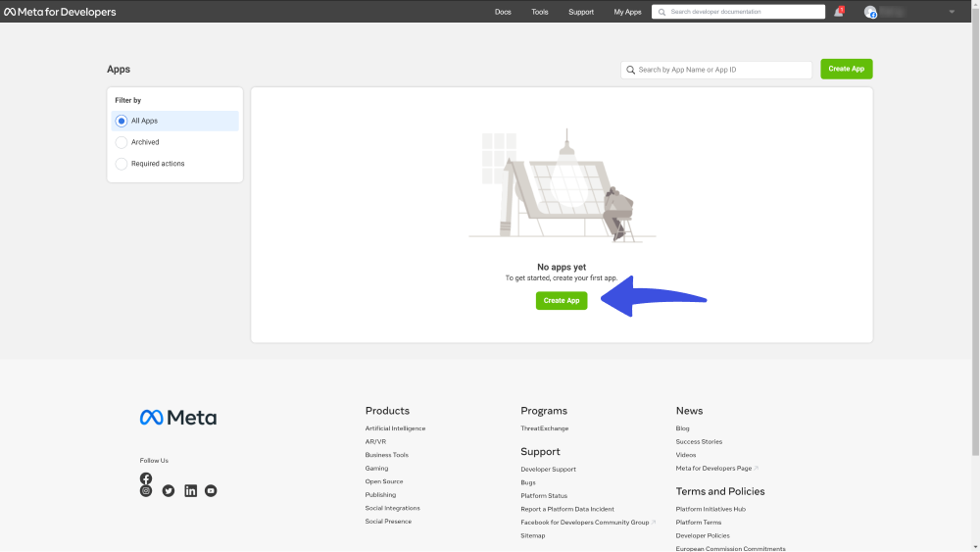This screenshot has height=552, width=980.
Task: Open the Developer Policies link
Action: point(703,535)
